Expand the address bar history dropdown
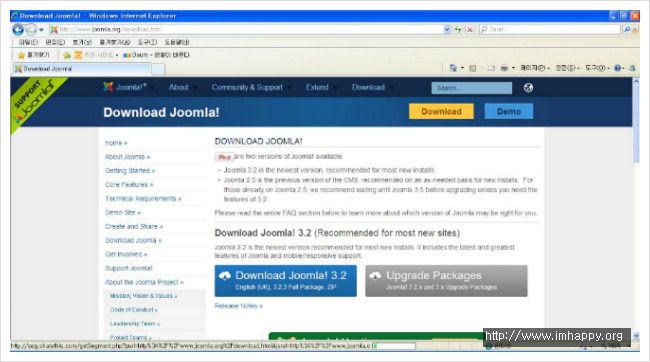Viewport: 650px width, 362px height. coord(447,29)
